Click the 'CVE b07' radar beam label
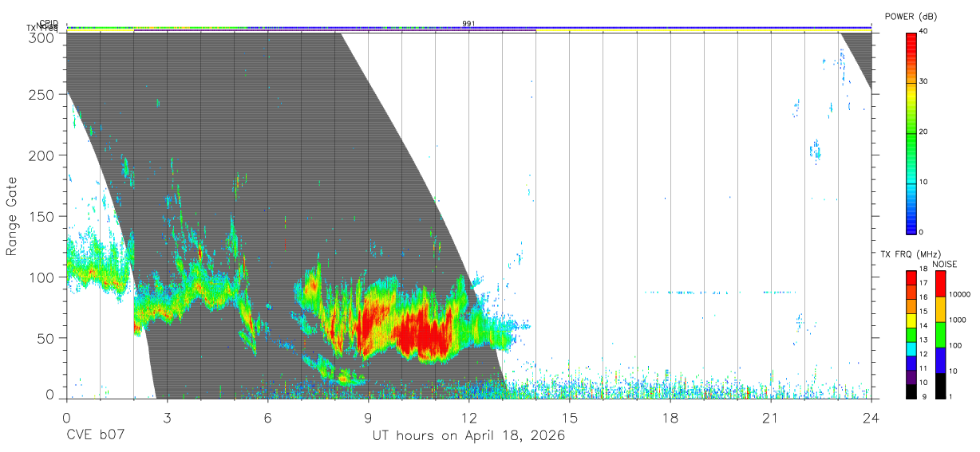 (96, 436)
